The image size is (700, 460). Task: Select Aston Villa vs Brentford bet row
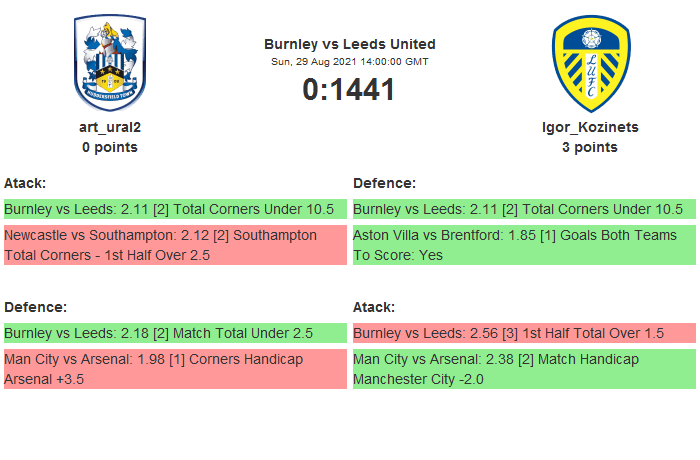pos(524,245)
